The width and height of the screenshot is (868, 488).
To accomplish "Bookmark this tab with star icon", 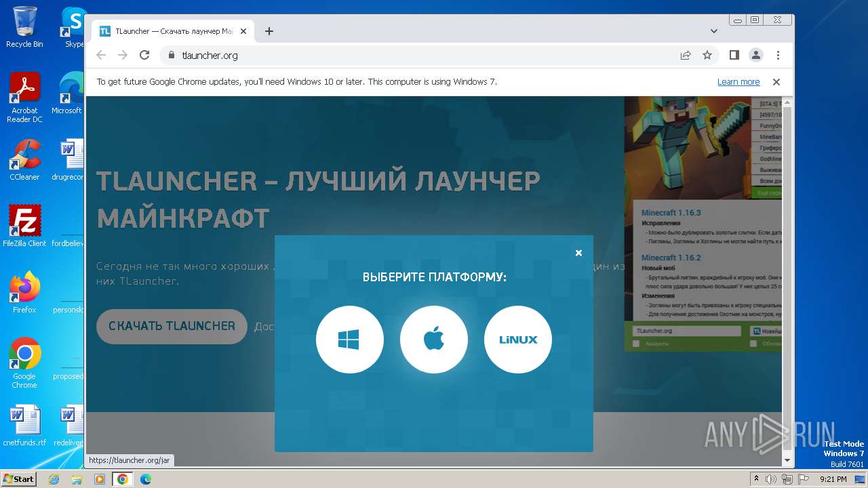I will (x=707, y=56).
